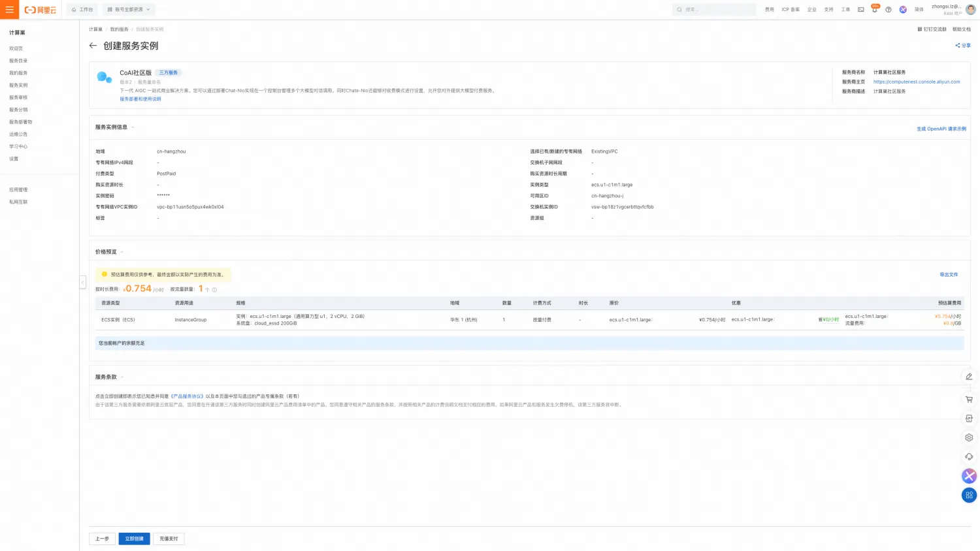Switch language via 简体
This screenshot has height=551, width=980.
tap(919, 10)
